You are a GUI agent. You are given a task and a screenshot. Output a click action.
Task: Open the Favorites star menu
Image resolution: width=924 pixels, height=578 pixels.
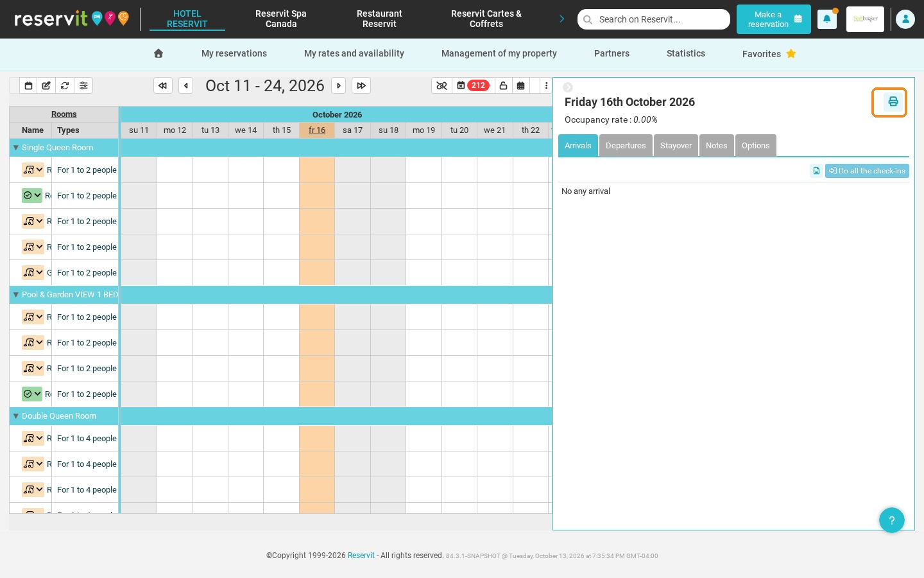769,54
